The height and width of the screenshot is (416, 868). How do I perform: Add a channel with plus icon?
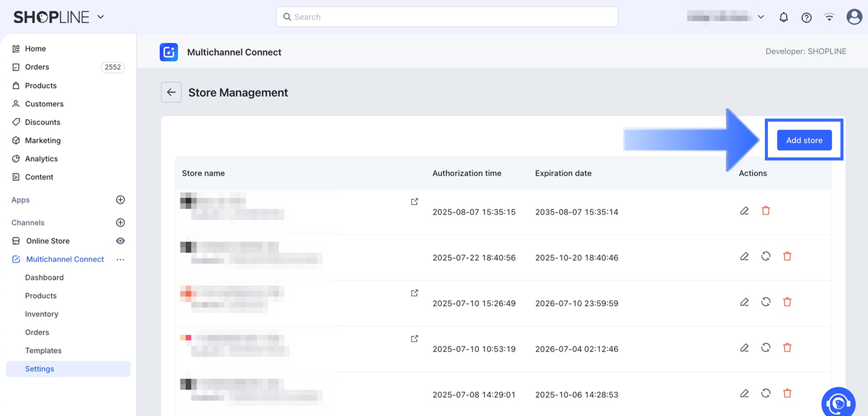click(x=120, y=223)
